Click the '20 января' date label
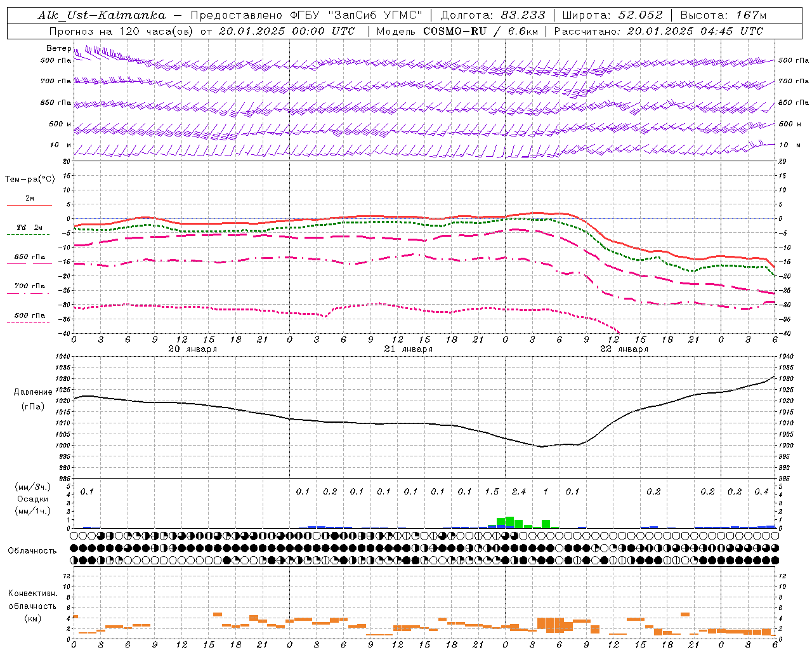812x650 pixels. point(193,349)
